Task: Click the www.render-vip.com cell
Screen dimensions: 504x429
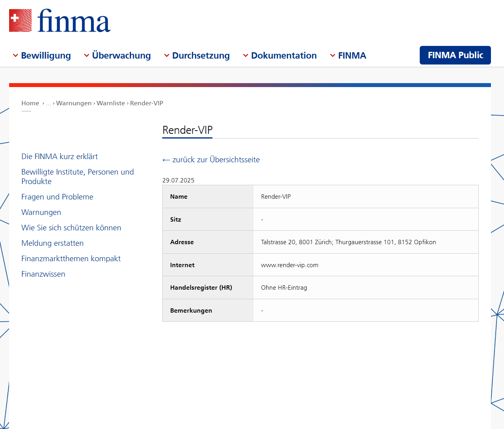Action: point(366,265)
